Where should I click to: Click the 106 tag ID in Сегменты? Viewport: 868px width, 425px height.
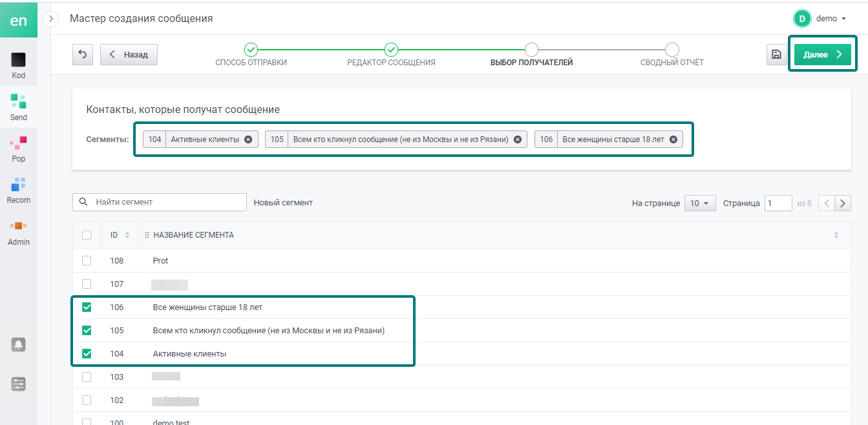tap(546, 140)
